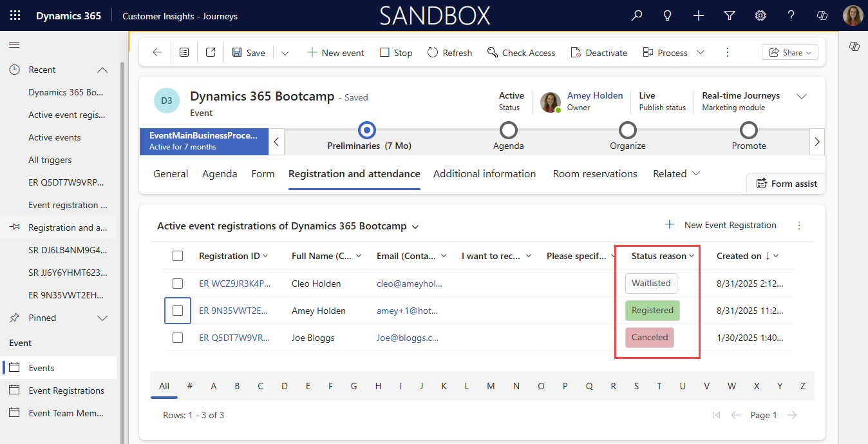Switch to the Form tab
This screenshot has height=444, width=868.
click(263, 174)
